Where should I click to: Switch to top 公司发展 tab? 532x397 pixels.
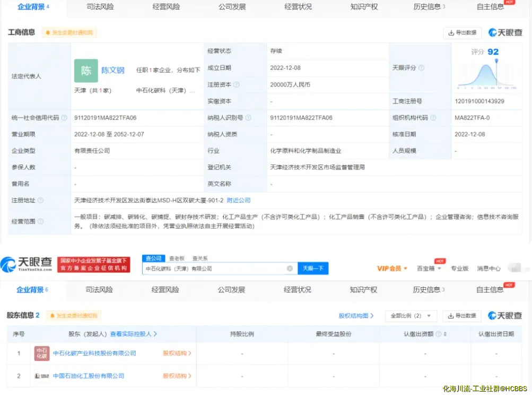click(232, 7)
